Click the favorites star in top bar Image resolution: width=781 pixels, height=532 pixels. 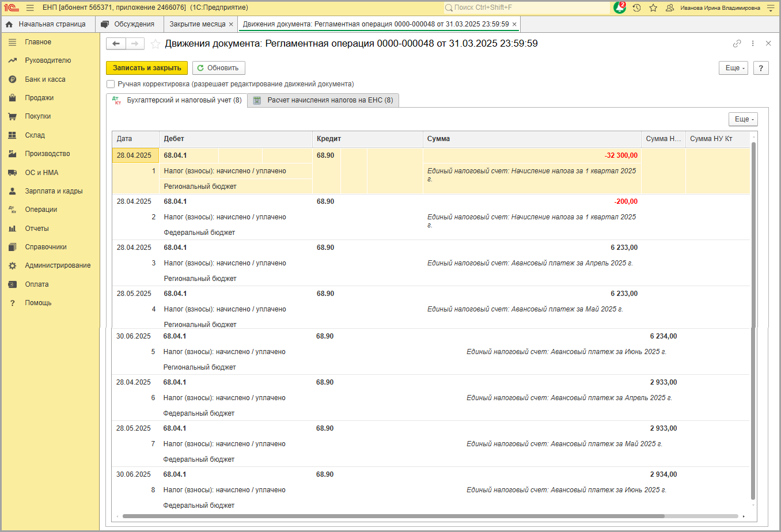pyautogui.click(x=653, y=7)
